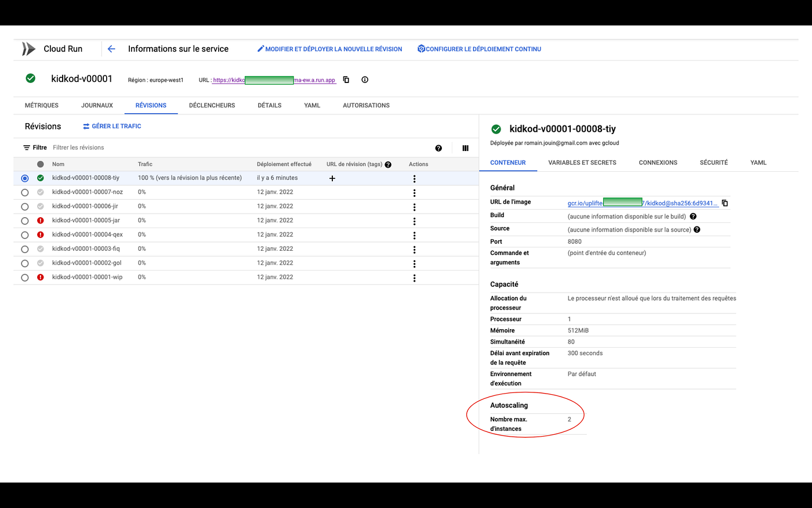Click green status icon of kidkod-v00001-00008-tiy row
The image size is (812, 508).
(x=41, y=178)
